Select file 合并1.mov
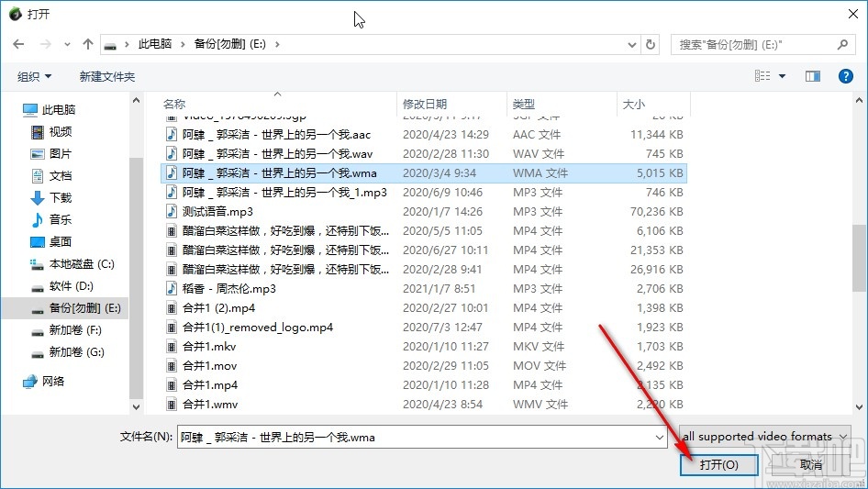 (x=424, y=366)
